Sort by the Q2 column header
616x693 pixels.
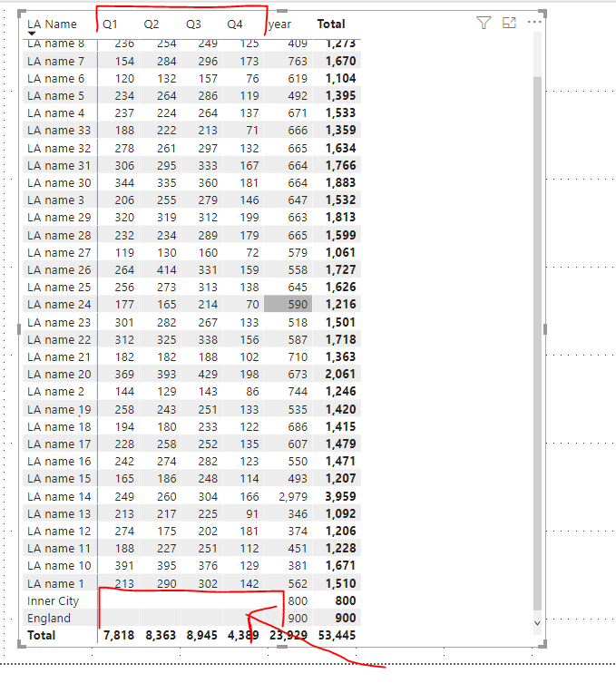[152, 24]
